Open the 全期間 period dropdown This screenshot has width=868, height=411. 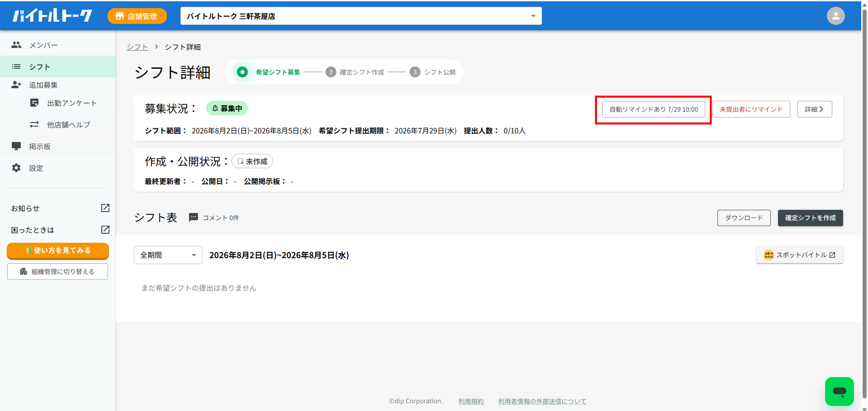[168, 255]
